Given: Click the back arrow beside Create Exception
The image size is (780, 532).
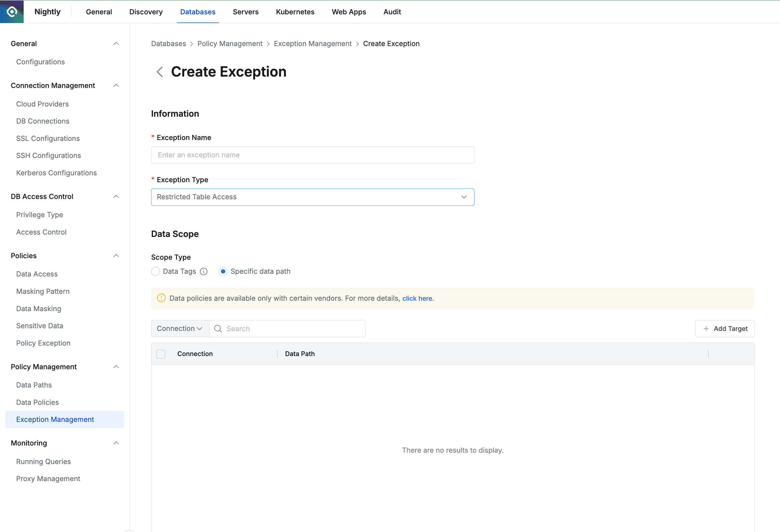Looking at the screenshot, I should [160, 72].
